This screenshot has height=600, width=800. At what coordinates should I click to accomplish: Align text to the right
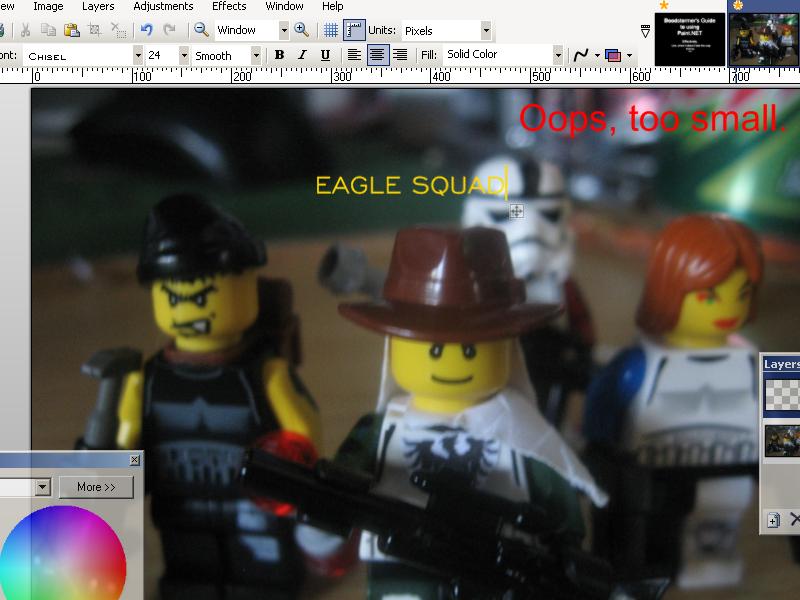click(401, 55)
